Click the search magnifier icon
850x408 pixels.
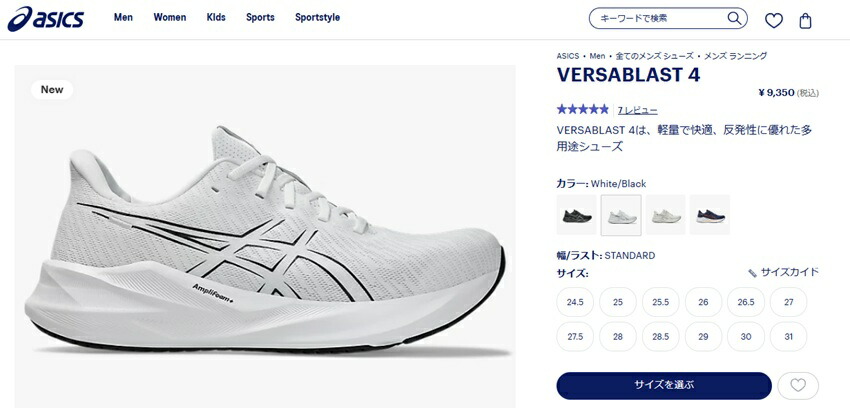tap(734, 18)
